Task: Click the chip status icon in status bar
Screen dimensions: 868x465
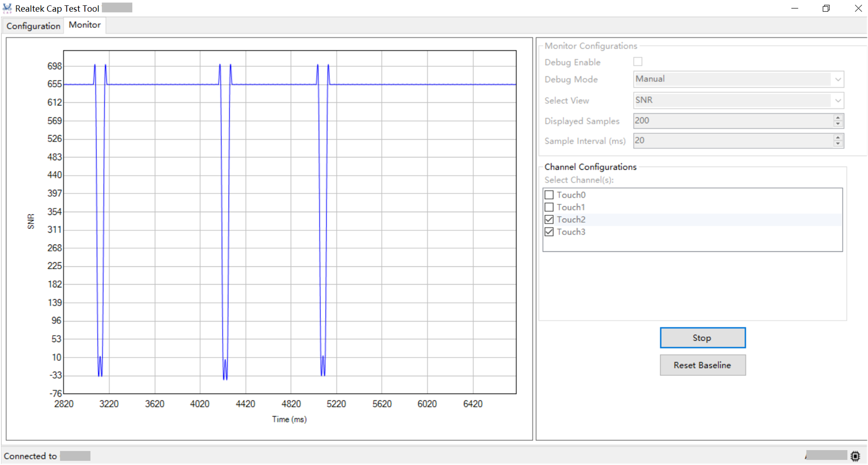Action: (855, 456)
